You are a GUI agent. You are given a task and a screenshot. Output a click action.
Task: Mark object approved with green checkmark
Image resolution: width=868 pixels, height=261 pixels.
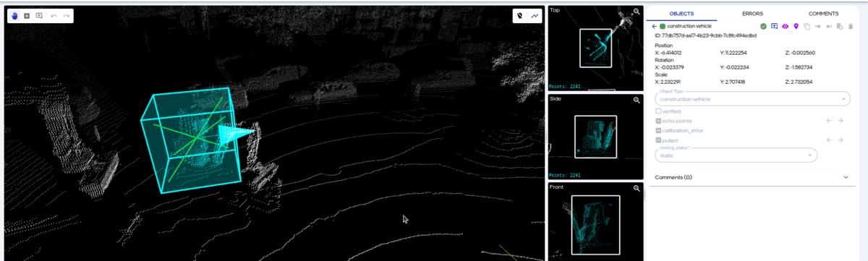(763, 26)
